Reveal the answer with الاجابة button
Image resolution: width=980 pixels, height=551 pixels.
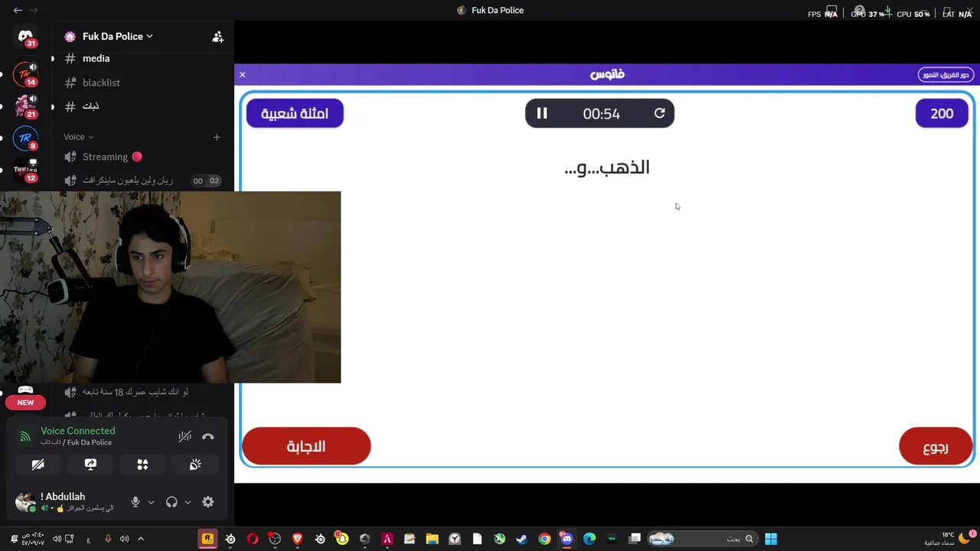coord(306,446)
